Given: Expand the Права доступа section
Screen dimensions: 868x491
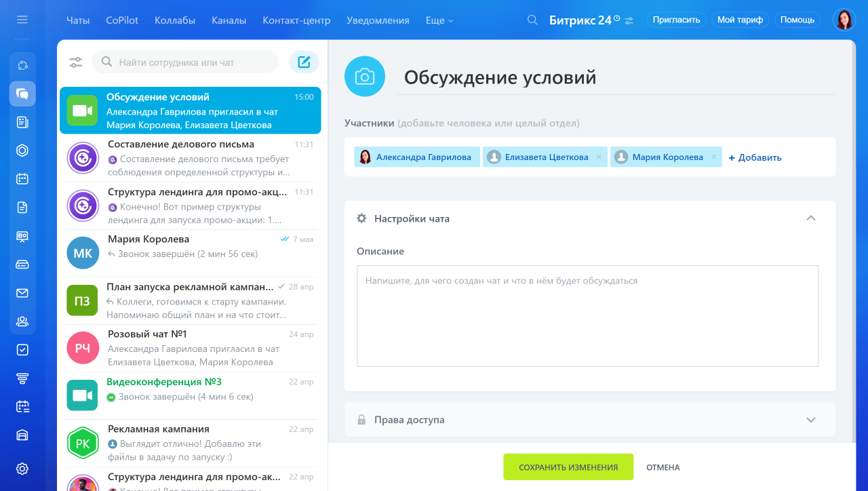Looking at the screenshot, I should tap(810, 420).
